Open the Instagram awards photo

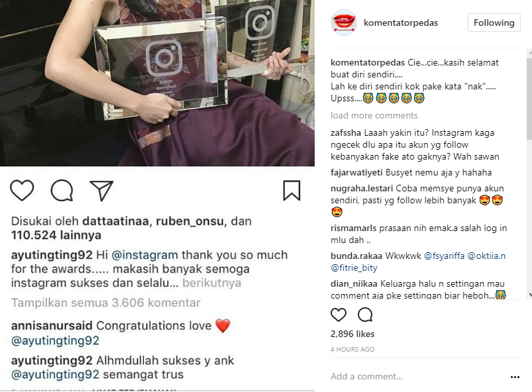tap(157, 83)
